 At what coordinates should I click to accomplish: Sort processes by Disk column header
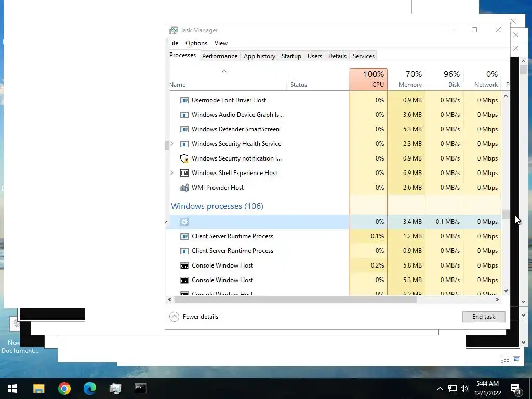coord(444,79)
